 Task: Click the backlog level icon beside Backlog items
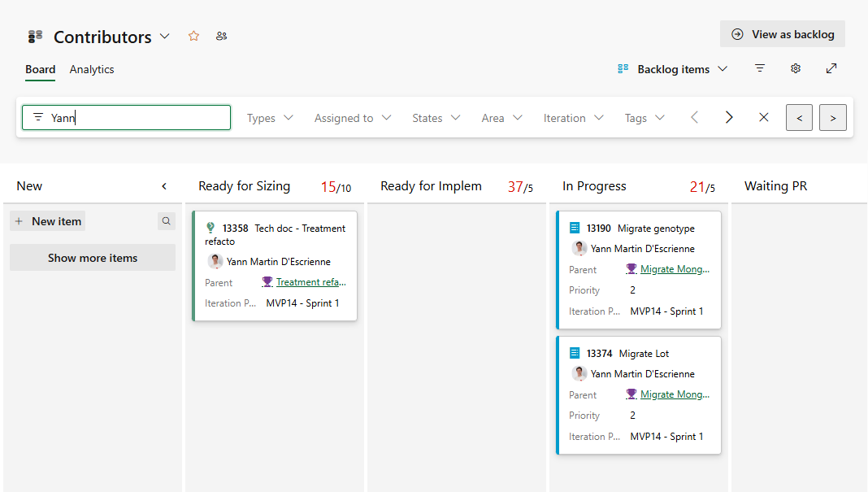click(623, 69)
